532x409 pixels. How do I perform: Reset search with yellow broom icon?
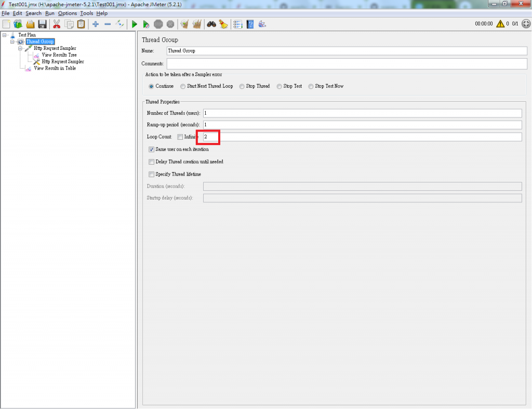coord(223,24)
